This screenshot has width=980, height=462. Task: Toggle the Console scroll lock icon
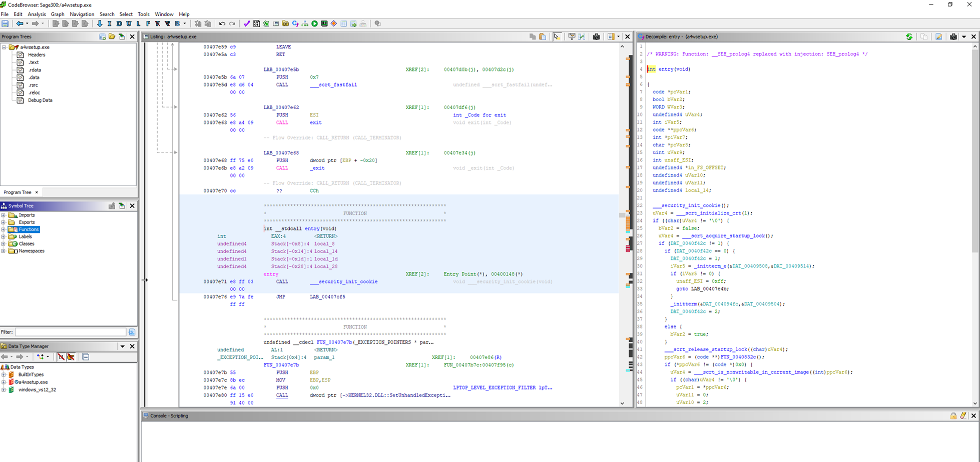click(953, 415)
